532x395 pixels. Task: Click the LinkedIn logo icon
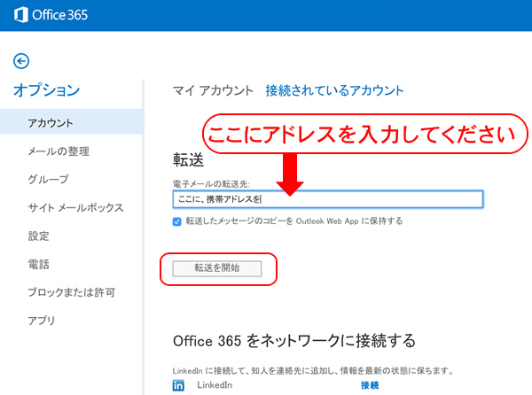point(178,385)
